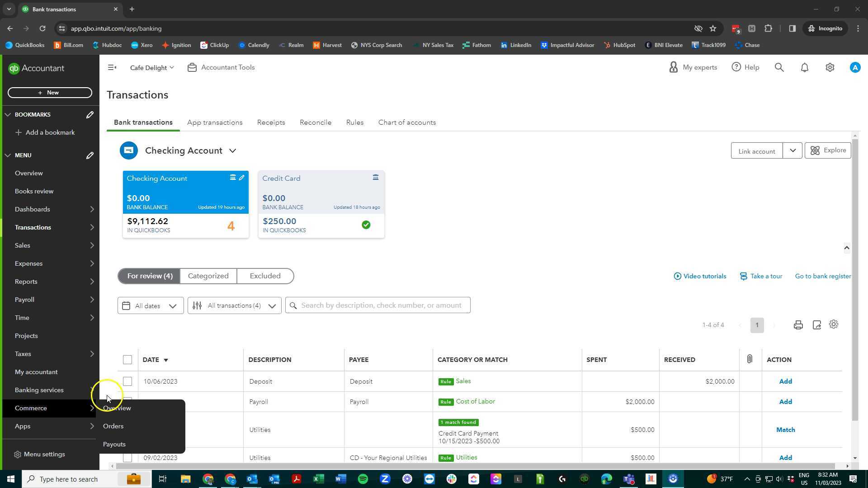Open the All dates filter dropdown

point(151,306)
